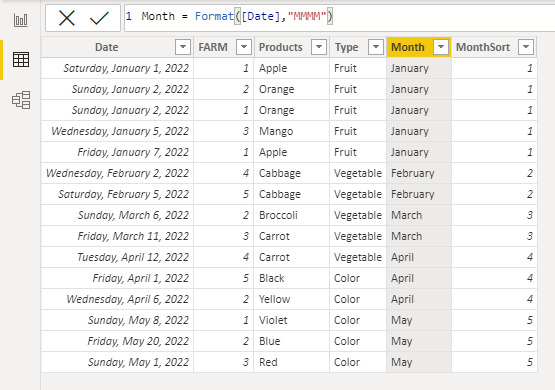Open the MonthSort column filter dropdown
The width and height of the screenshot is (555, 390).
point(526,47)
